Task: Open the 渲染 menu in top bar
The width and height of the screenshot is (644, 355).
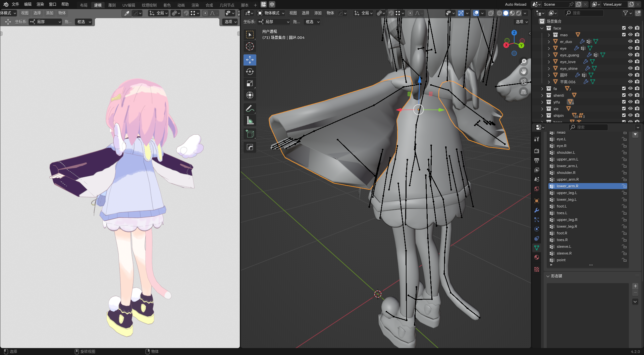Action: pyautogui.click(x=40, y=4)
